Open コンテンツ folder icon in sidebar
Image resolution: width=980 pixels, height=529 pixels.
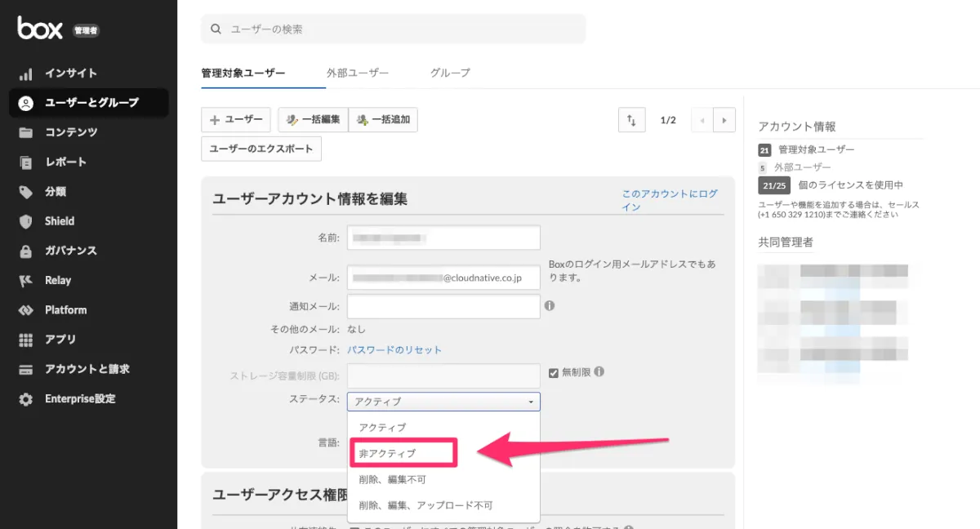(x=26, y=132)
